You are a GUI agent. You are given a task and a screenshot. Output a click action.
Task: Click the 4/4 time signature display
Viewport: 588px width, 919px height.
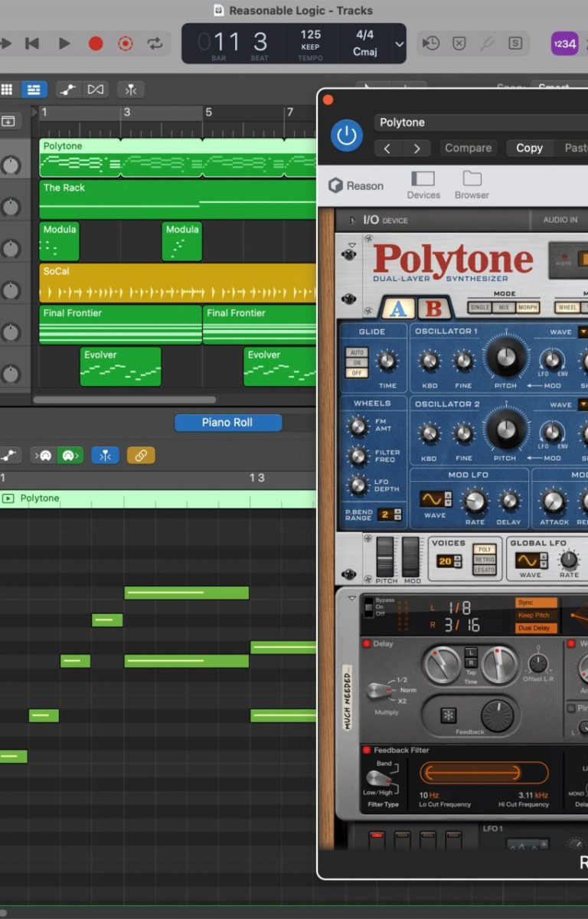coord(365,34)
